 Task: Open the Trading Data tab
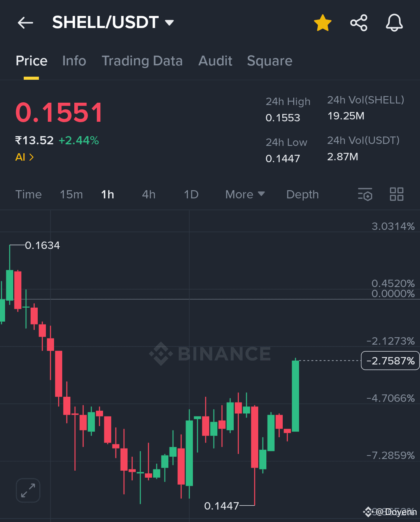click(x=142, y=61)
